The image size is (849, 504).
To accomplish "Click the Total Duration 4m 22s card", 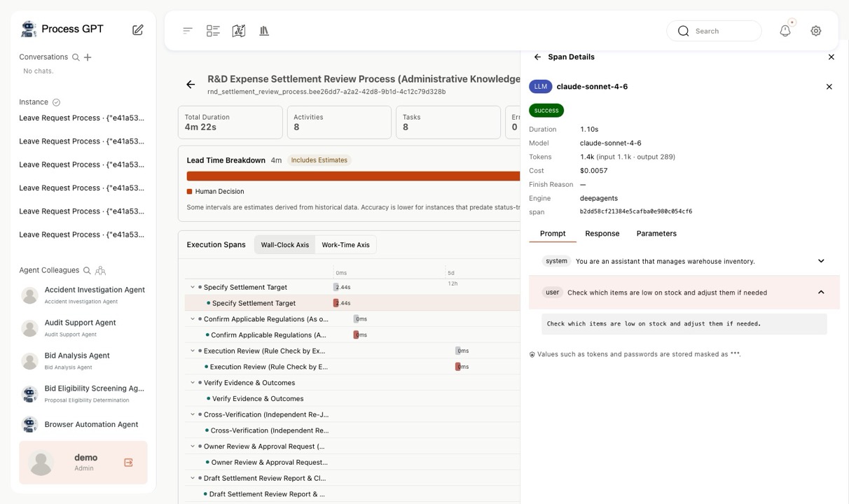I will [x=230, y=122].
